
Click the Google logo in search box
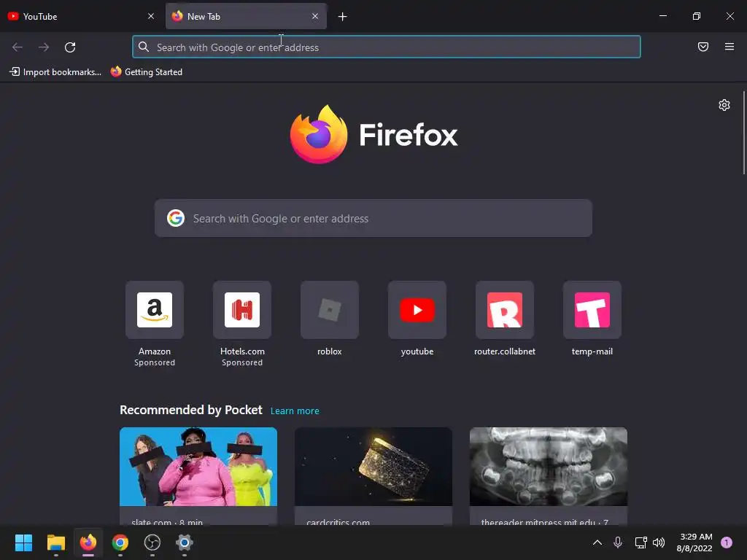pyautogui.click(x=176, y=218)
